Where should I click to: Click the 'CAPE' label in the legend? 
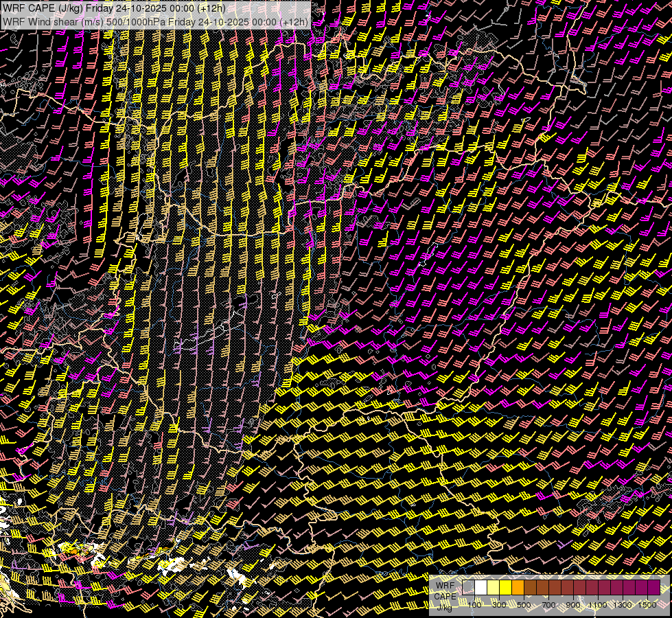(445, 597)
